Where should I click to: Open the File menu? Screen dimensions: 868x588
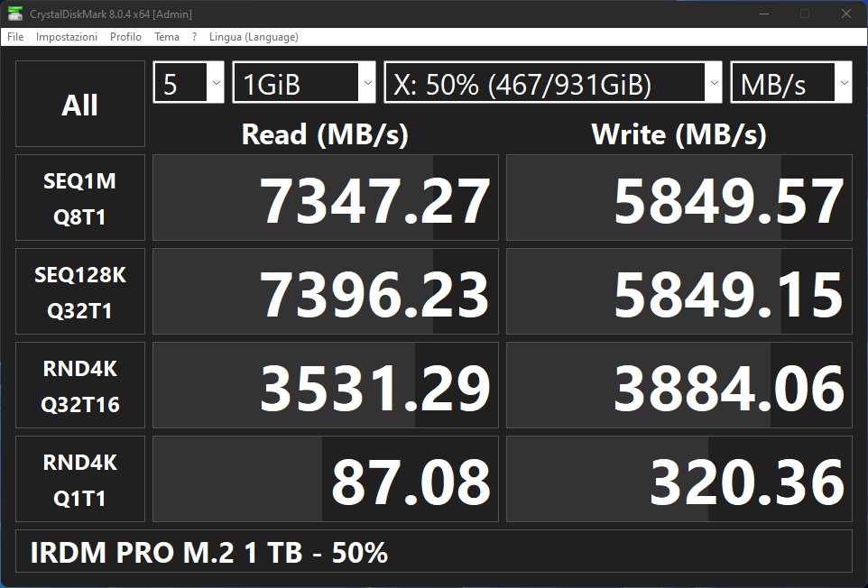15,37
